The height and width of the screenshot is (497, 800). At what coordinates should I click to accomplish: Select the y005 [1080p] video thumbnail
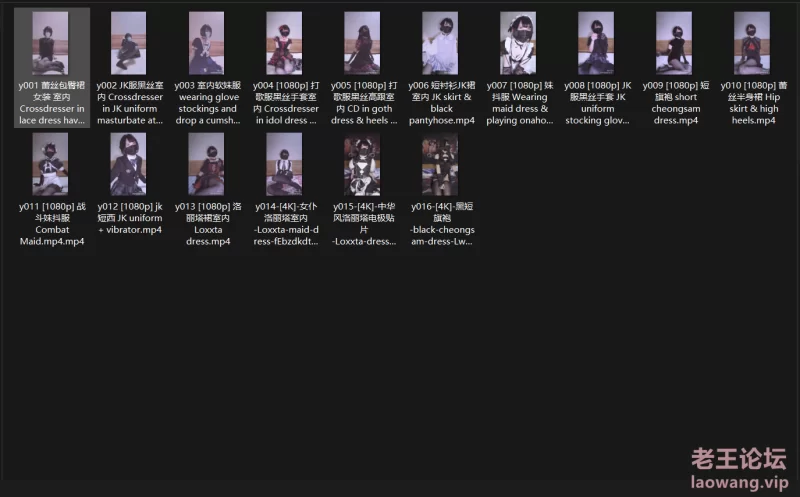pos(362,43)
